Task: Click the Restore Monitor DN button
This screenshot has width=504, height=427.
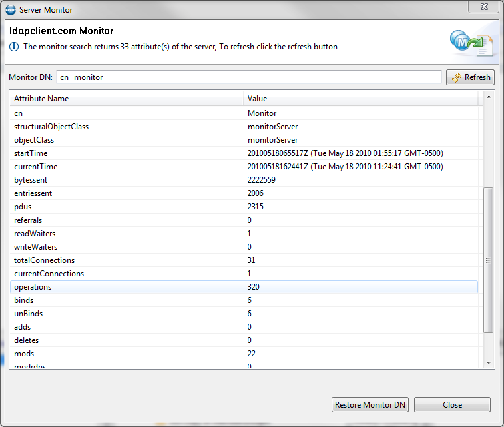Action: (x=370, y=405)
